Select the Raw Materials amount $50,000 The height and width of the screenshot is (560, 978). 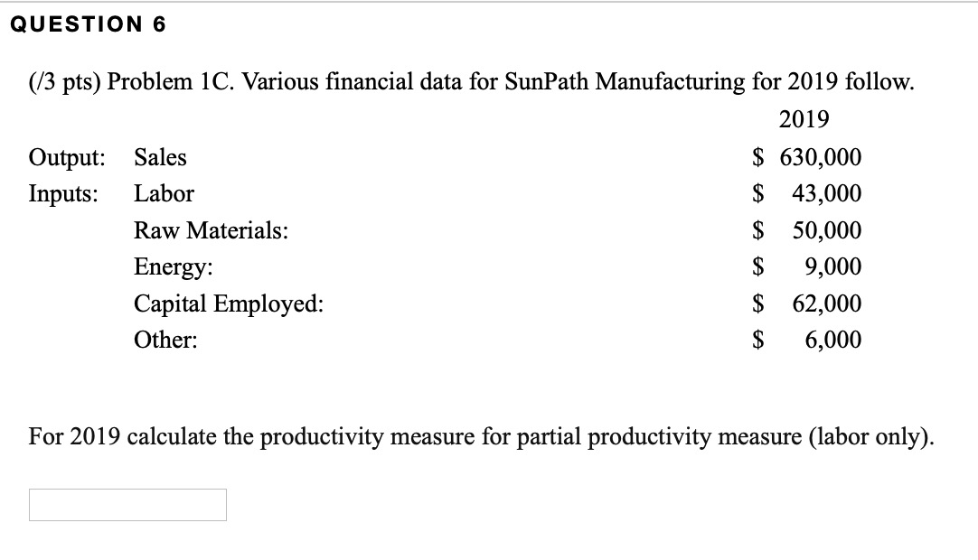click(813, 229)
